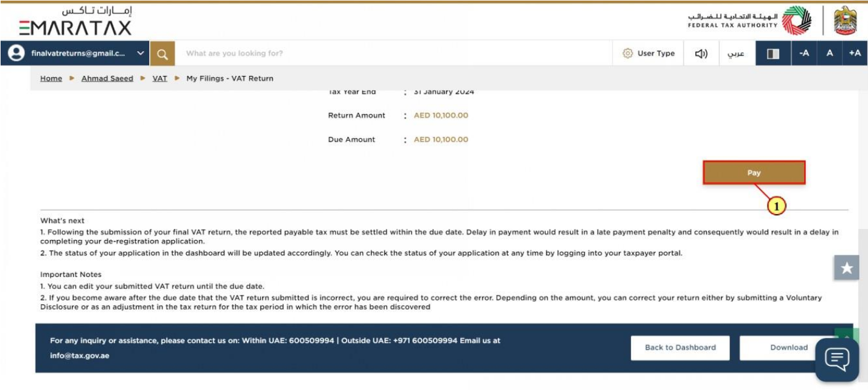
Task: Click the 'Return Amount' label
Action: (x=357, y=115)
